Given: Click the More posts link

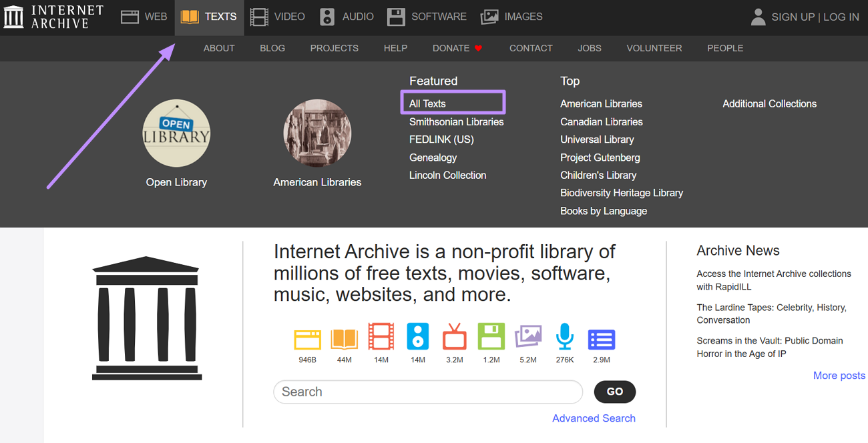Looking at the screenshot, I should (839, 376).
